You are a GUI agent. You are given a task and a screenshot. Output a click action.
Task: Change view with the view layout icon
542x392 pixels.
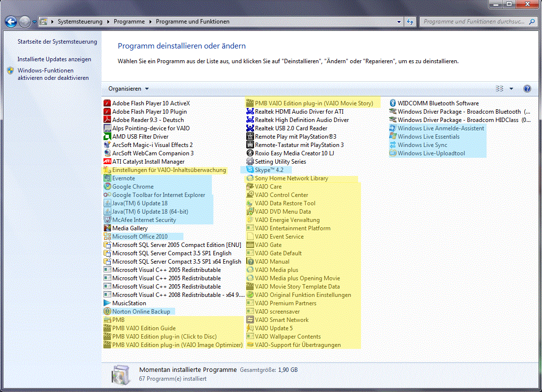[x=499, y=89]
